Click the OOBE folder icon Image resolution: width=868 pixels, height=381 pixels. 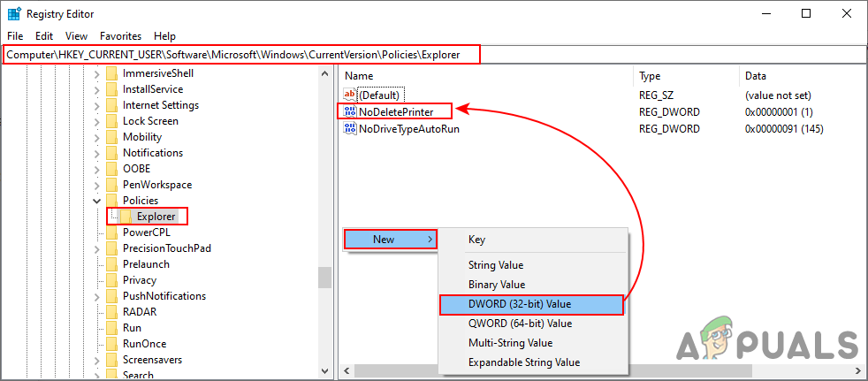112,169
